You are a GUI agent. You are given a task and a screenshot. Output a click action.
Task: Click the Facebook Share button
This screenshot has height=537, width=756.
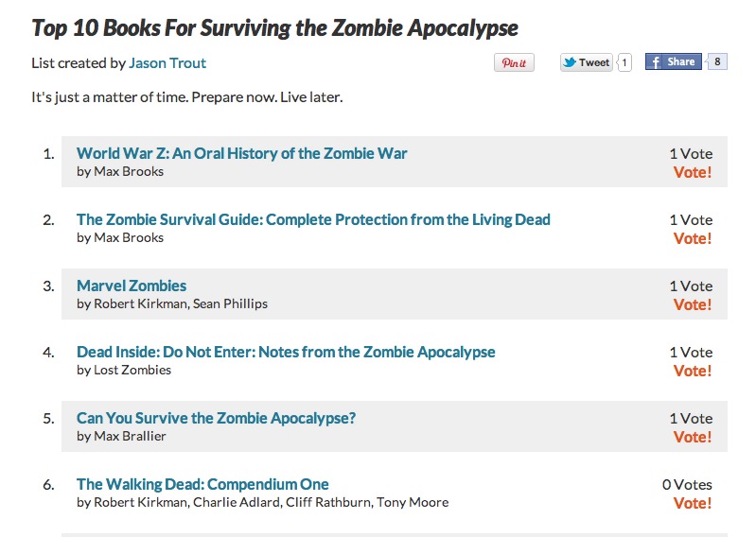[x=674, y=61]
